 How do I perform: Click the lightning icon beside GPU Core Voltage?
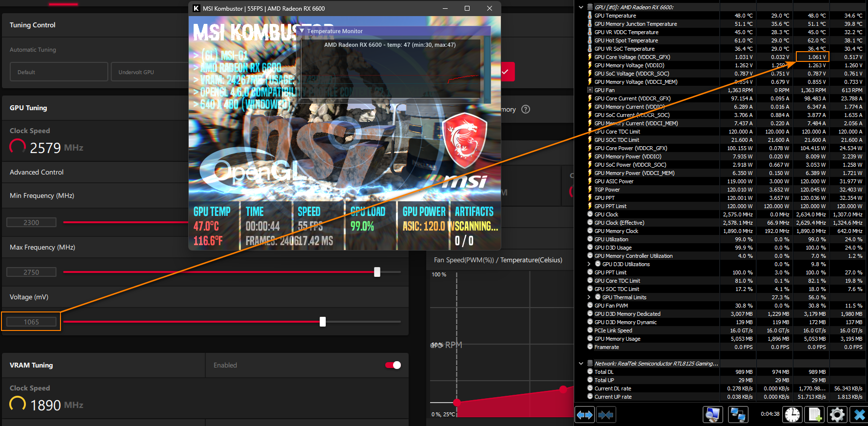pos(590,57)
